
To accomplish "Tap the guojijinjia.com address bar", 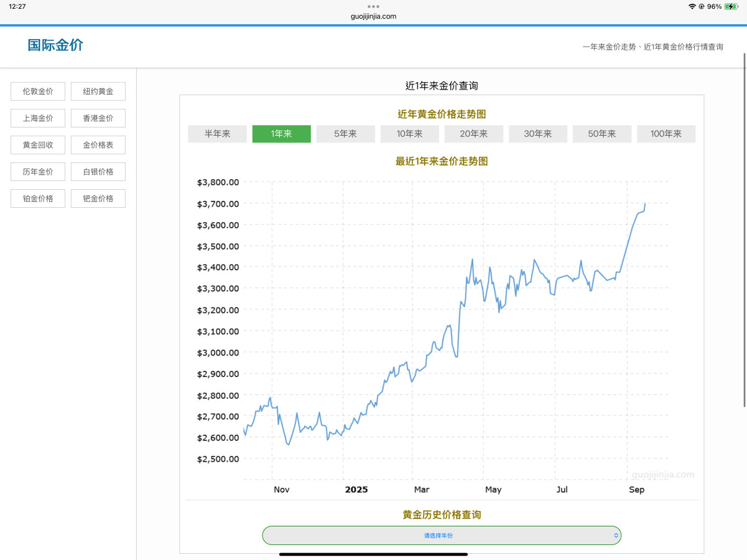I will [373, 16].
